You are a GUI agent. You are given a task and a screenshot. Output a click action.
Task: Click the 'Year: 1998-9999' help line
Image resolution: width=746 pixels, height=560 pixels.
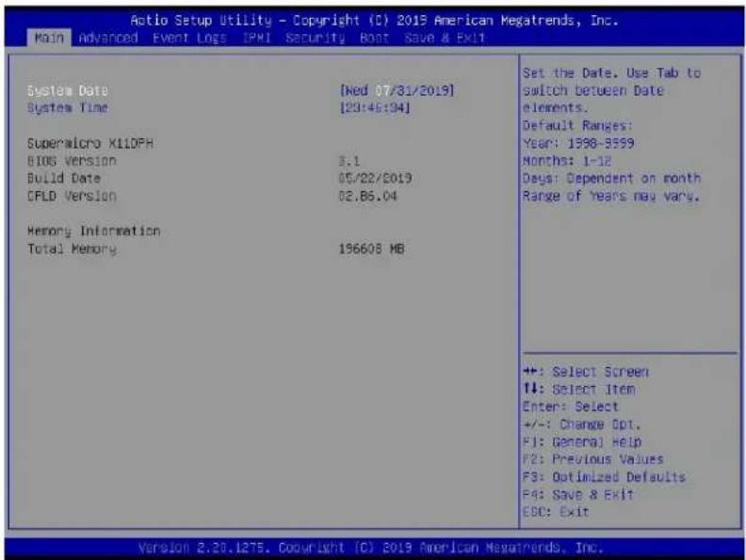[578, 143]
